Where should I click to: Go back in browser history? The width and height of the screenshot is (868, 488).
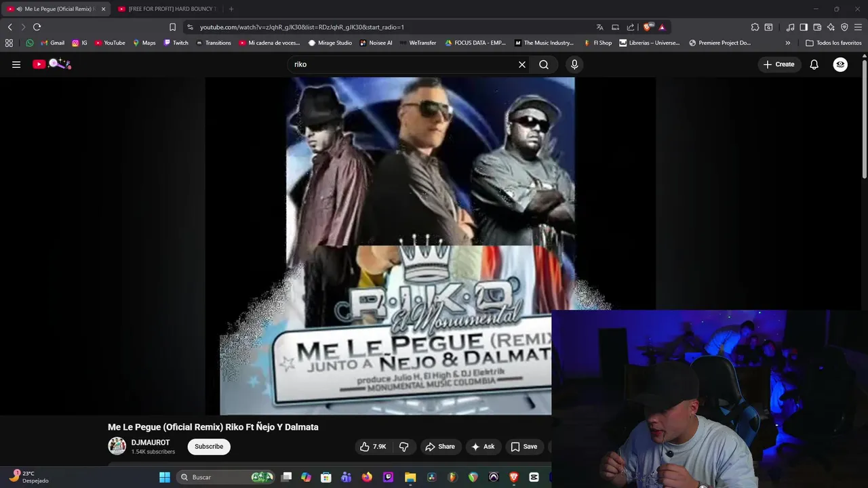pyautogui.click(x=9, y=27)
